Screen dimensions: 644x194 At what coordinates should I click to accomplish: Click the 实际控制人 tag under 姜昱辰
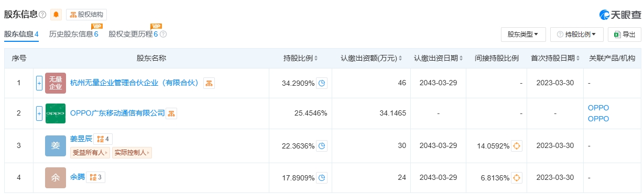tap(132, 153)
